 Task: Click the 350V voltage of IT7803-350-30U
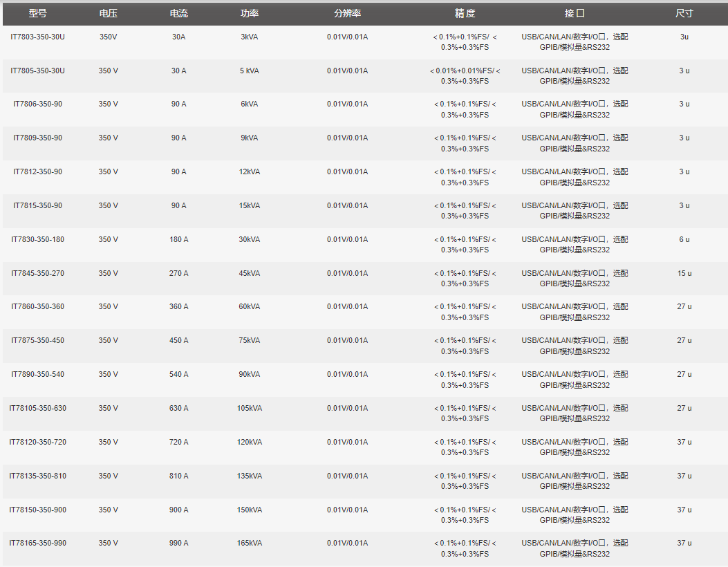(x=108, y=37)
